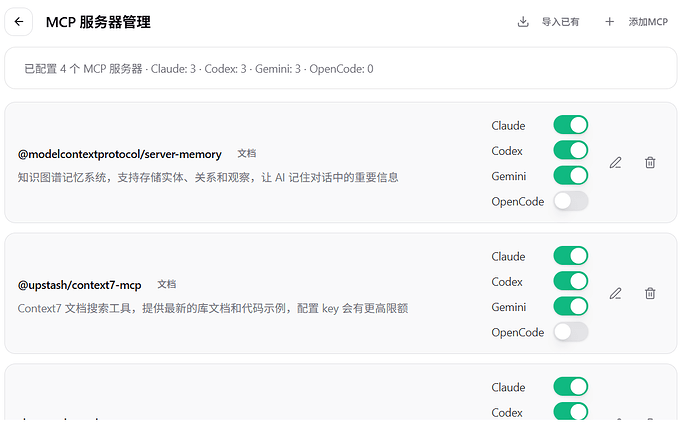This screenshot has height=439, width=690.
Task: Toggle Codex switch in the third server card
Action: coord(571,411)
